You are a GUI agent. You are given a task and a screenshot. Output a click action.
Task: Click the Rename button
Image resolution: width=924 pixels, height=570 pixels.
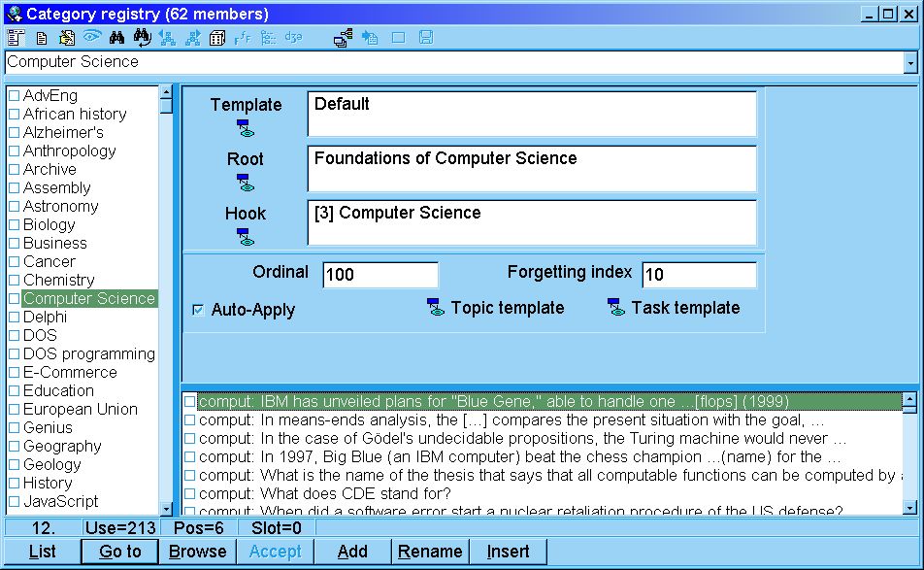430,552
